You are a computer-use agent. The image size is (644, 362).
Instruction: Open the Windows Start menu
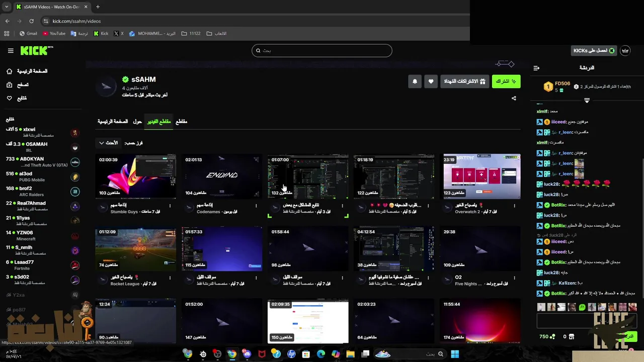coord(455,354)
